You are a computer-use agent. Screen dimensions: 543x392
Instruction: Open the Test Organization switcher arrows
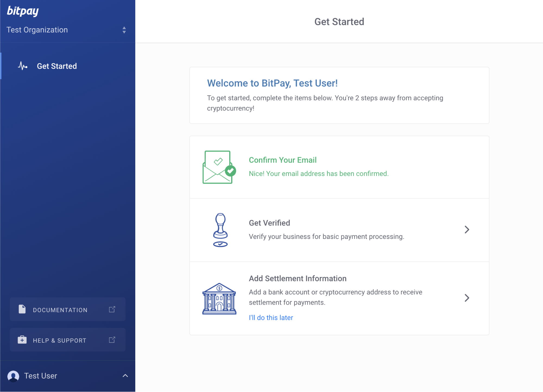click(x=124, y=30)
